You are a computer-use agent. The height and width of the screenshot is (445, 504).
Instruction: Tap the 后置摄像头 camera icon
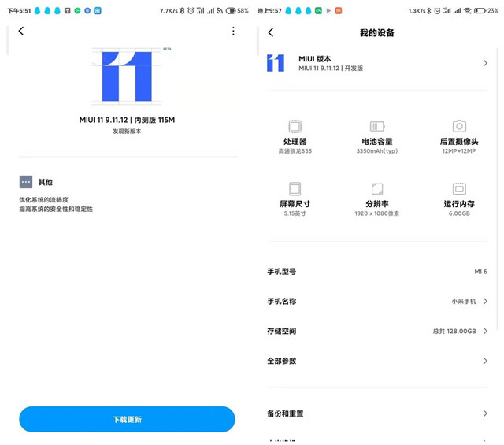point(459,127)
